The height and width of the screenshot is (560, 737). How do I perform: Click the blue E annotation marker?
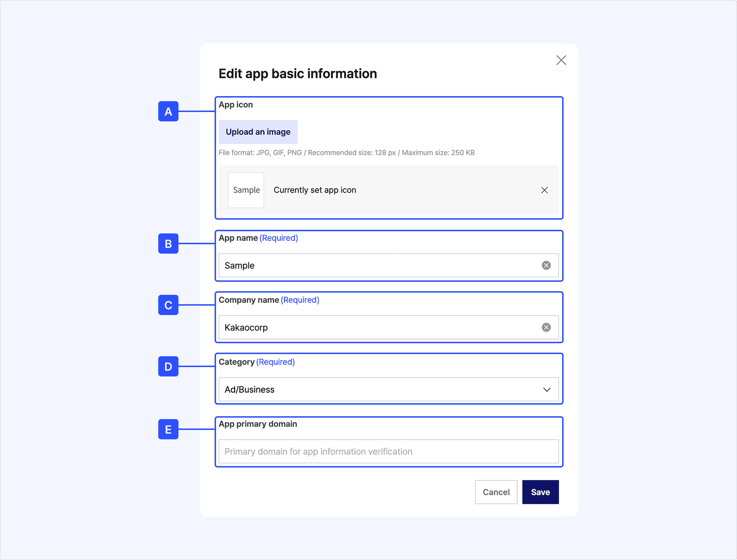point(168,429)
